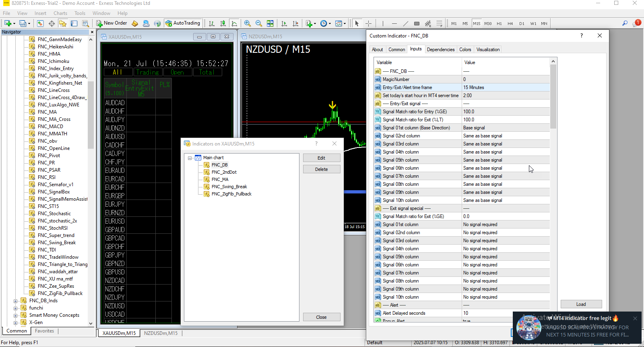Click the Load button
This screenshot has width=644, height=347.
click(x=581, y=304)
